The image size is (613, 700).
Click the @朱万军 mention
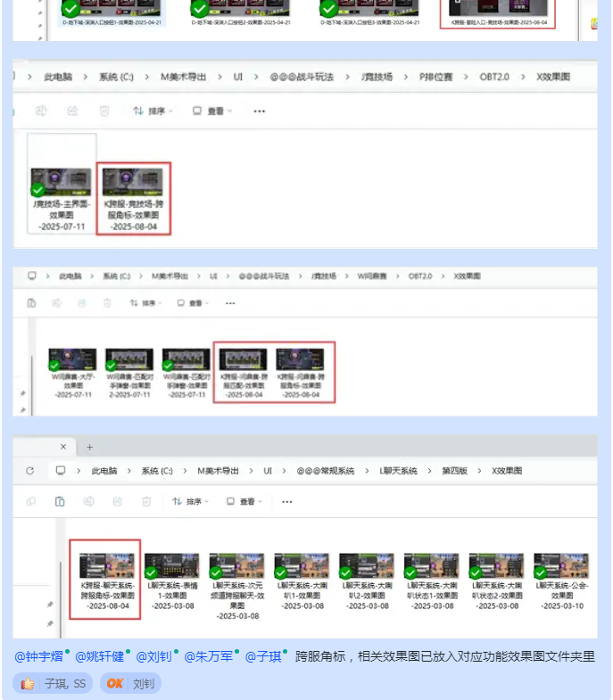tap(209, 656)
